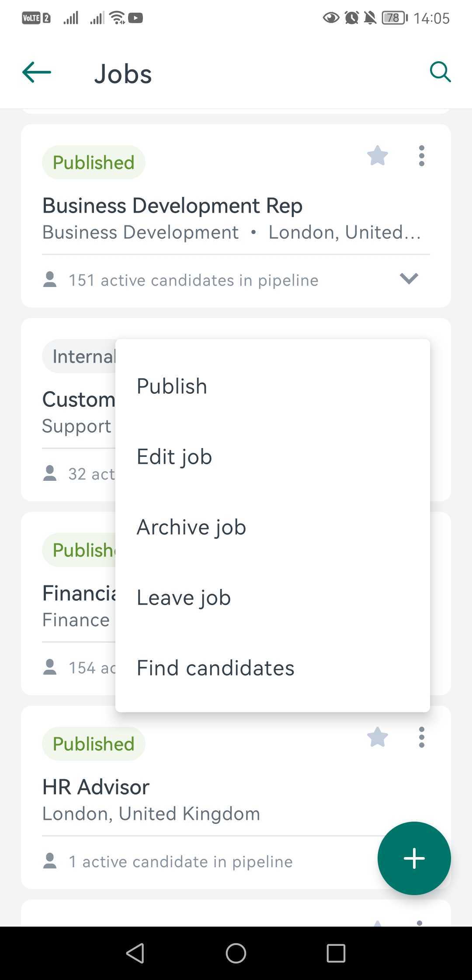Open job search with the magnifier icon

coord(440,72)
